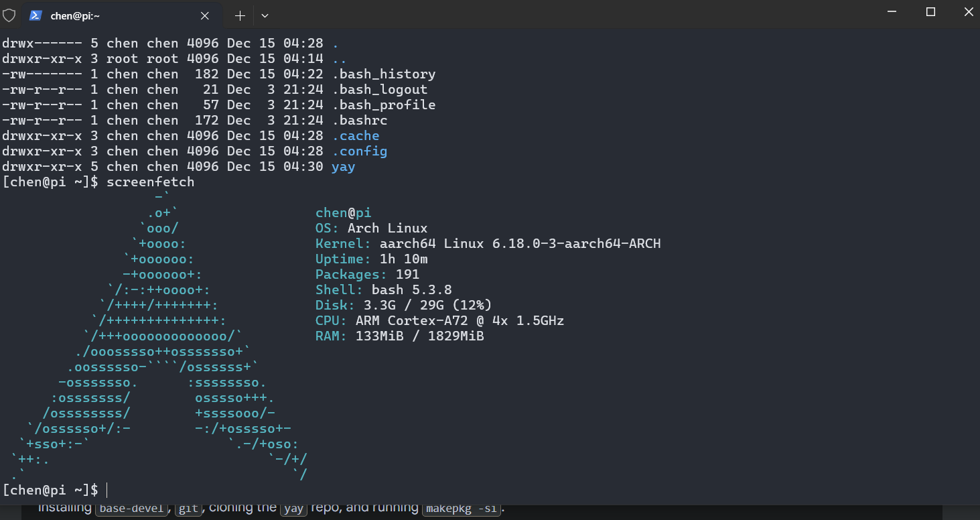
Task: Click the empty prompt line with the cursor
Action: click(490, 490)
